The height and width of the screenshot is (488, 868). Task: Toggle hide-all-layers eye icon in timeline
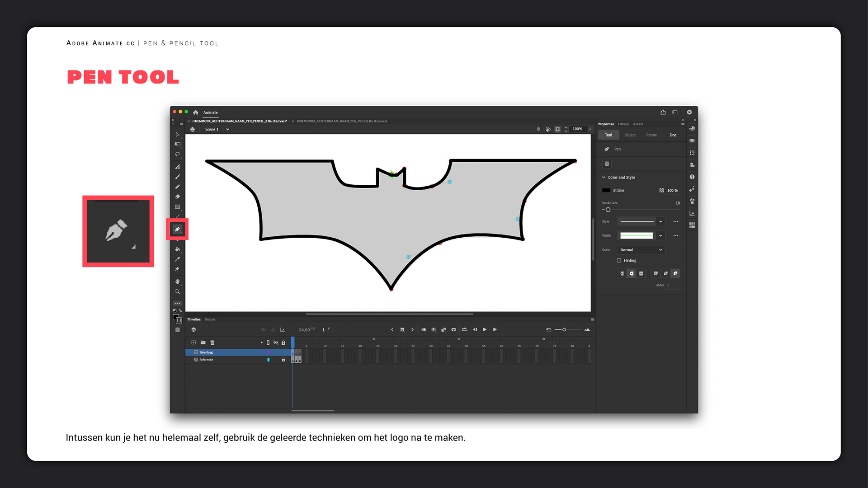pyautogui.click(x=276, y=343)
